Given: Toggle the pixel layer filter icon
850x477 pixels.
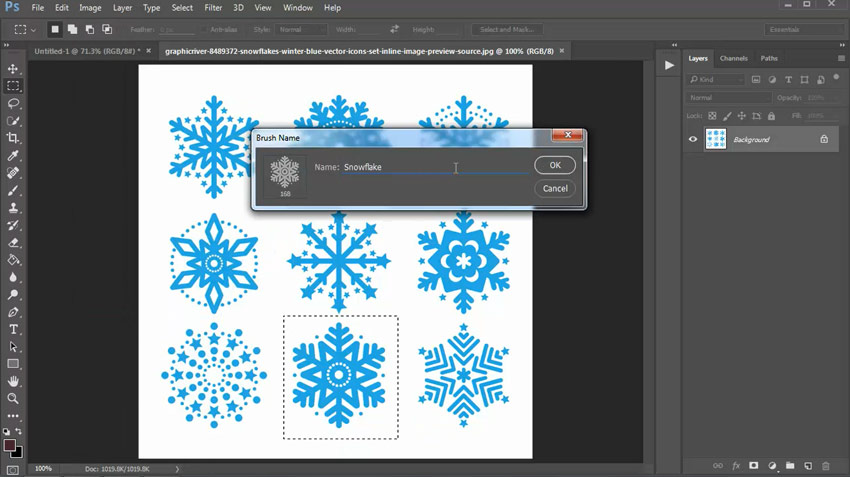Looking at the screenshot, I should (x=756, y=80).
